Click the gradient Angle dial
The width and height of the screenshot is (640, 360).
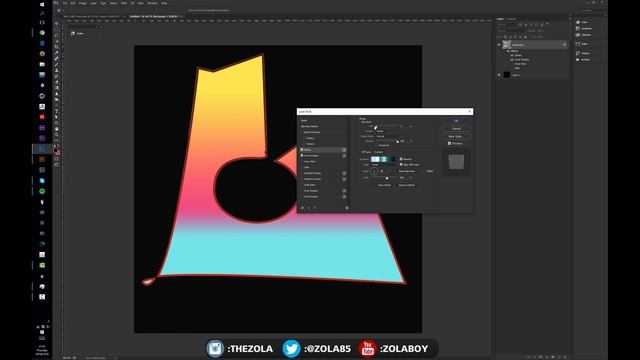pyautogui.click(x=374, y=171)
